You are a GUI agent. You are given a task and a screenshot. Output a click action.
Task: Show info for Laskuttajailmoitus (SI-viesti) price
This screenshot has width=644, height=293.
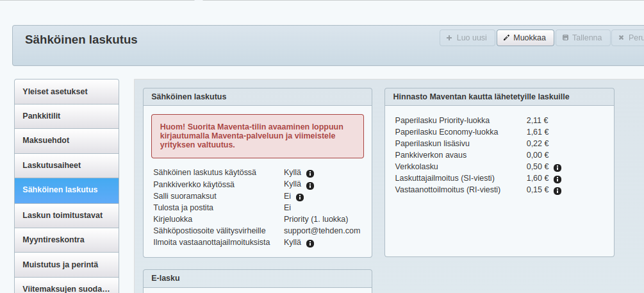click(x=557, y=180)
